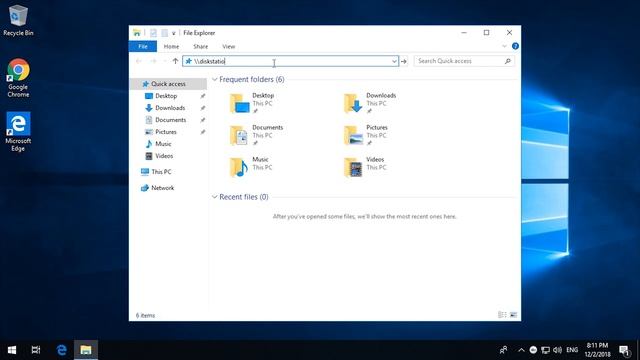The width and height of the screenshot is (640, 360).
Task: Open the File ribbon tab
Action: (x=143, y=47)
